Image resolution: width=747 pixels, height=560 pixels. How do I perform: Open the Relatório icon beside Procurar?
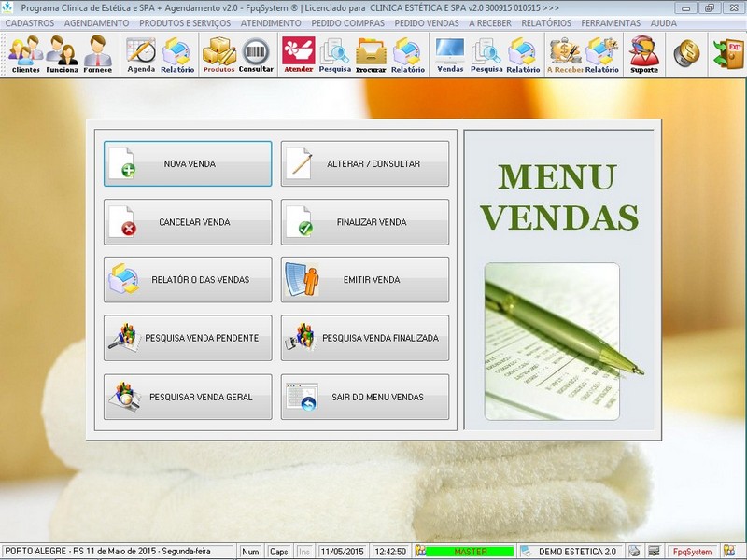click(408, 54)
